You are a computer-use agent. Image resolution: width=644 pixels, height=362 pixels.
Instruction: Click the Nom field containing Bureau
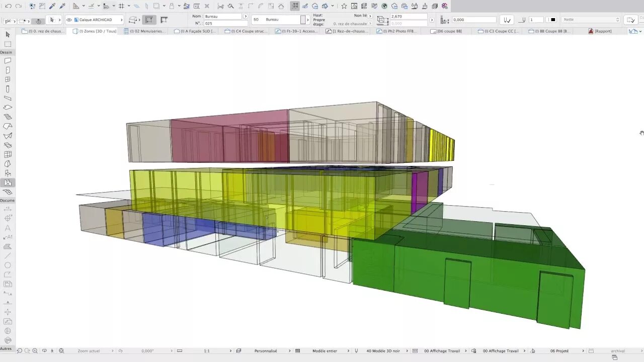click(222, 17)
